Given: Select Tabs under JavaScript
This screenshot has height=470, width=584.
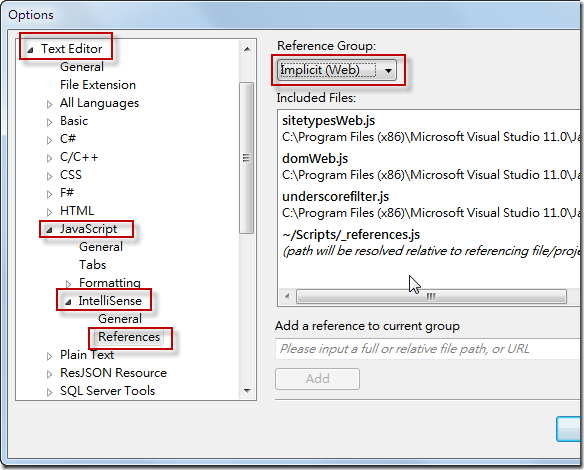Looking at the screenshot, I should point(92,265).
